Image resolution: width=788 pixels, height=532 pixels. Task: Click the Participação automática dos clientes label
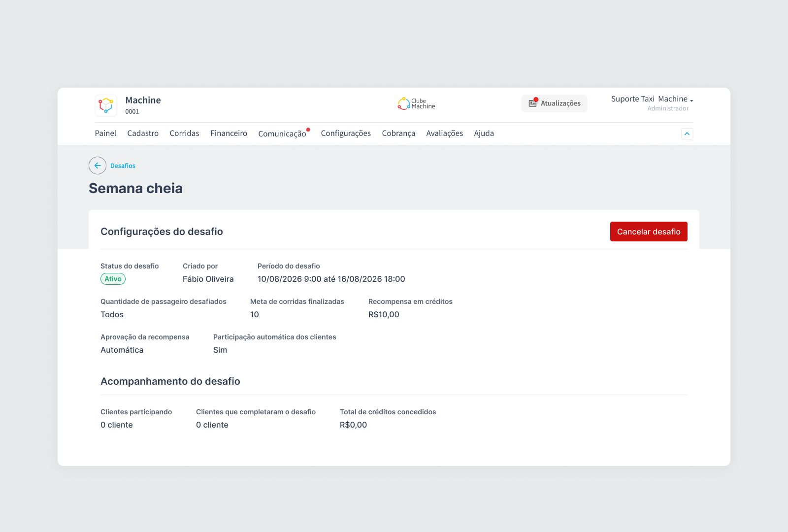click(x=275, y=337)
